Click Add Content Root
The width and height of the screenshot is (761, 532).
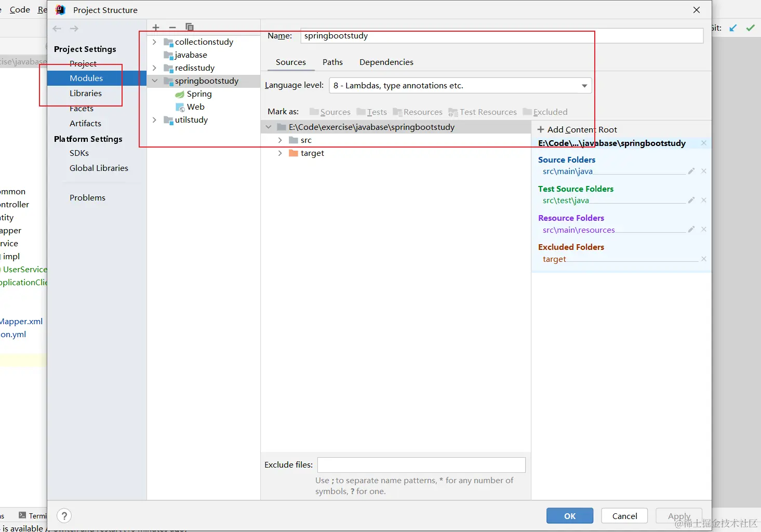(x=577, y=130)
